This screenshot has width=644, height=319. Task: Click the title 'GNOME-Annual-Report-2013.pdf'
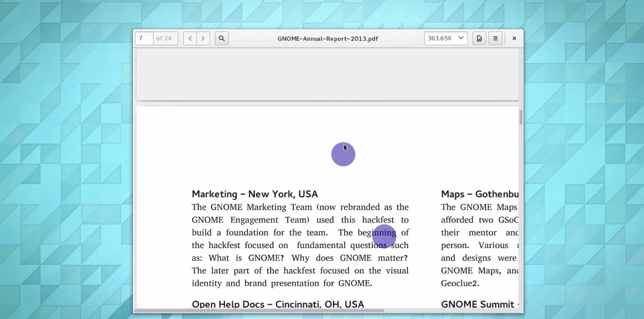click(x=328, y=38)
